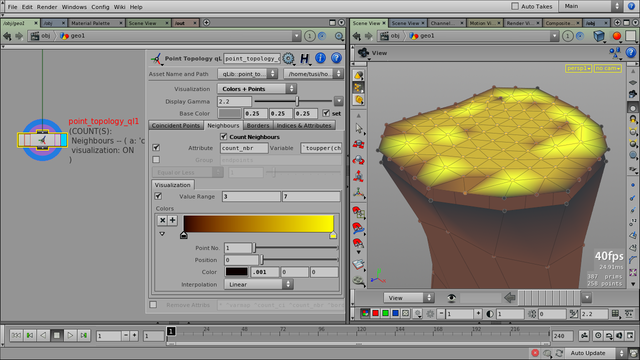The height and width of the screenshot is (360, 640).
Task: Click the Value Range minimum field
Action: tap(251, 196)
